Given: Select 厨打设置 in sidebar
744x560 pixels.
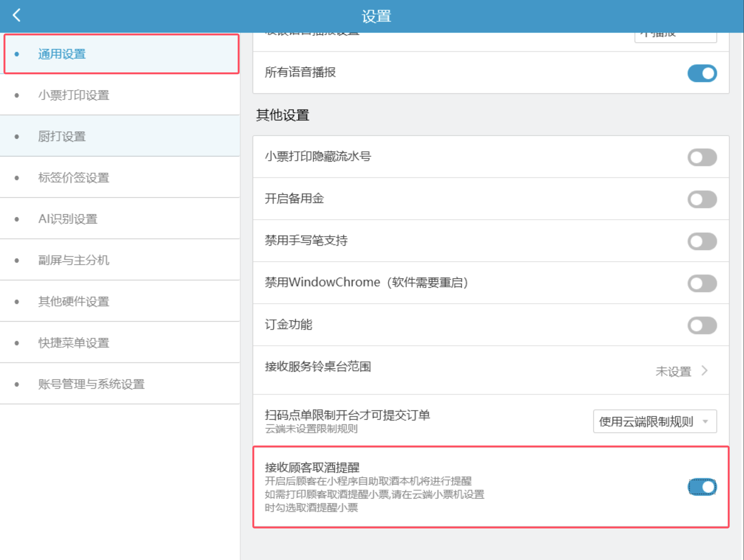Looking at the screenshot, I should point(62,136).
